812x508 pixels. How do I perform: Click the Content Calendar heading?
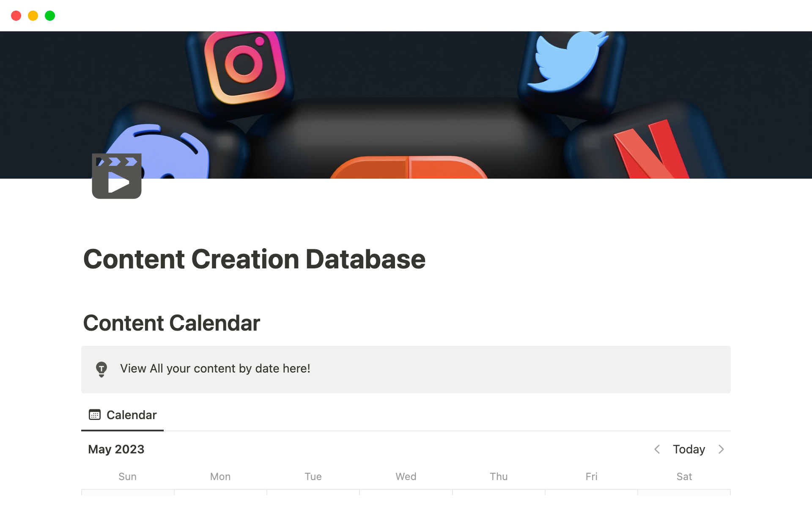tap(171, 323)
